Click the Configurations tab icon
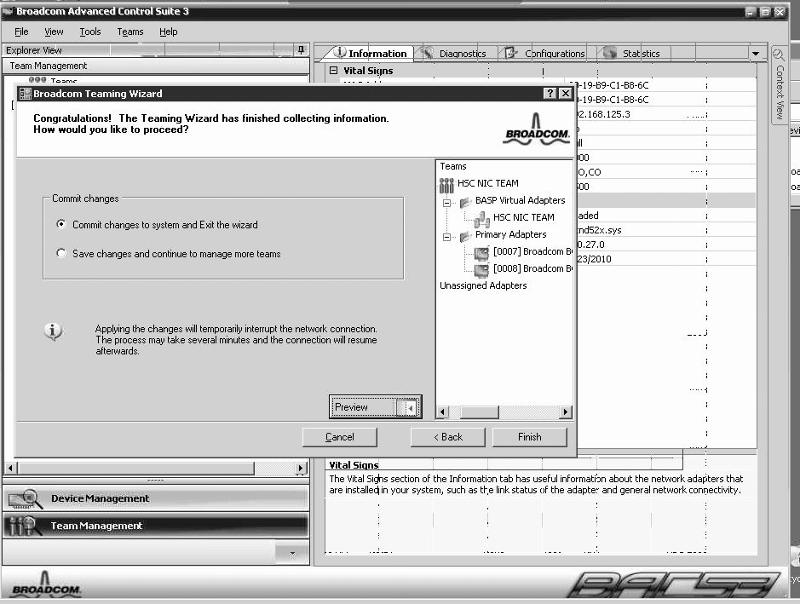The image size is (800, 604). (510, 53)
